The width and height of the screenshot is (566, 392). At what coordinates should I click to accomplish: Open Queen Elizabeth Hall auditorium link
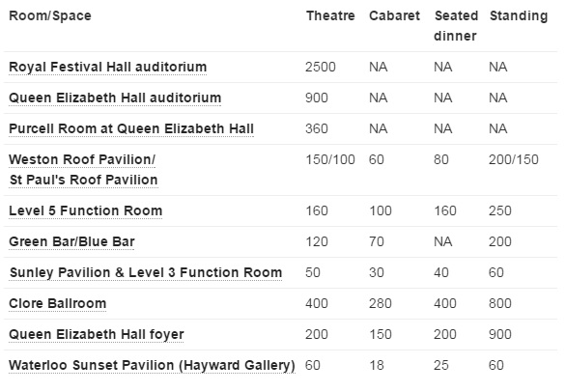click(115, 98)
